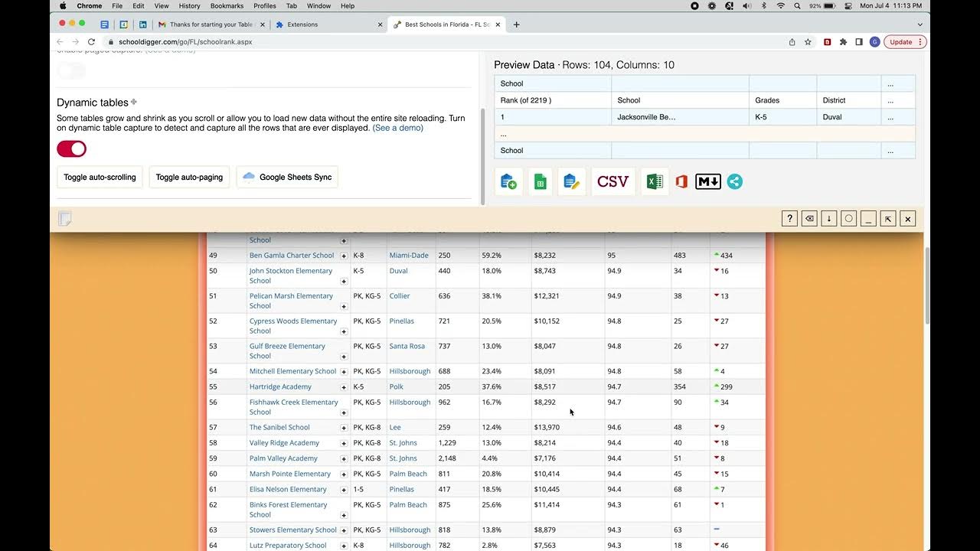Reload the page
The height and width of the screenshot is (551, 980).
91,42
